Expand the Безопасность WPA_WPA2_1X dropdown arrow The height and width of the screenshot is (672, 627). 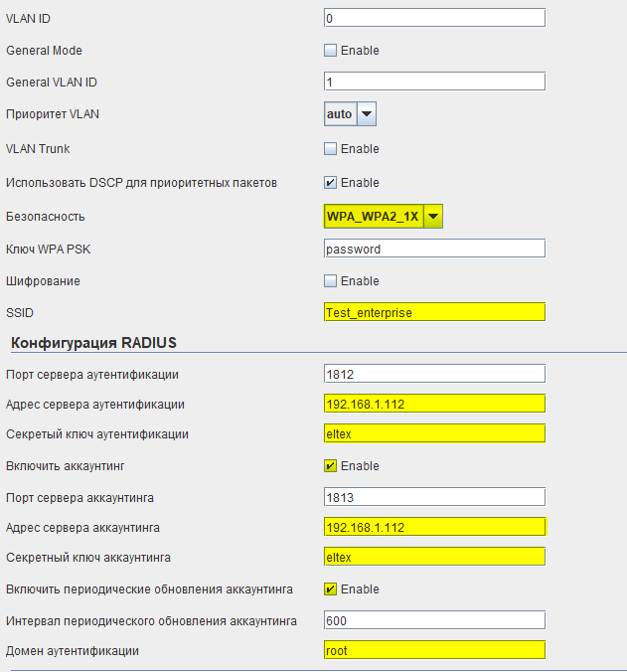click(433, 216)
